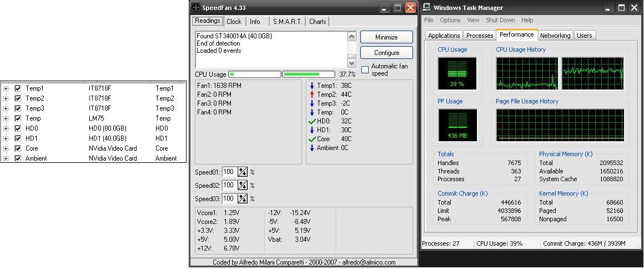Click the first CPU Usage bar in SpeedFan
Screen dimensions: 644x269
pos(255,74)
